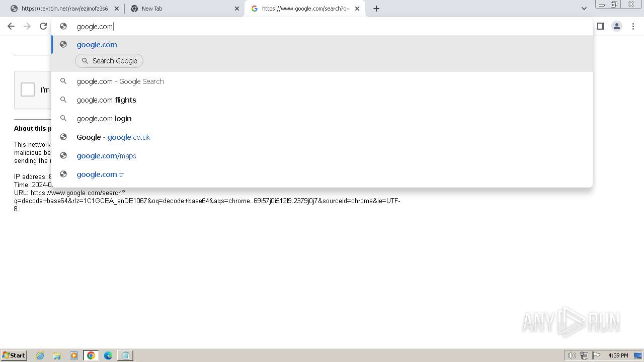
Task: Open the side panel icon in the toolbar
Action: click(600, 26)
